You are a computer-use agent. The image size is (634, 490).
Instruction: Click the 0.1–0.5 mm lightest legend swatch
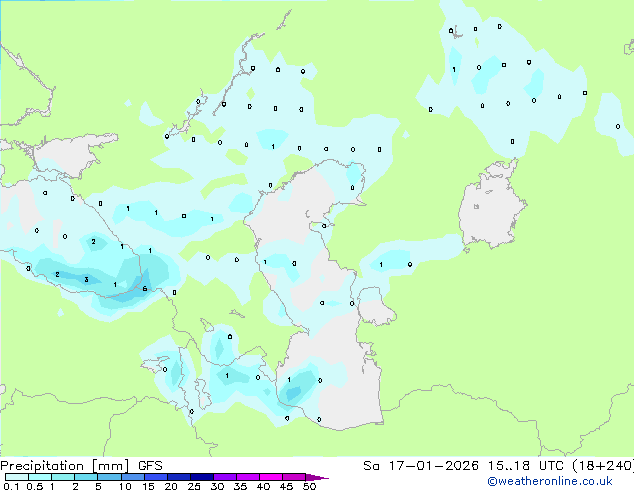pos(17,477)
